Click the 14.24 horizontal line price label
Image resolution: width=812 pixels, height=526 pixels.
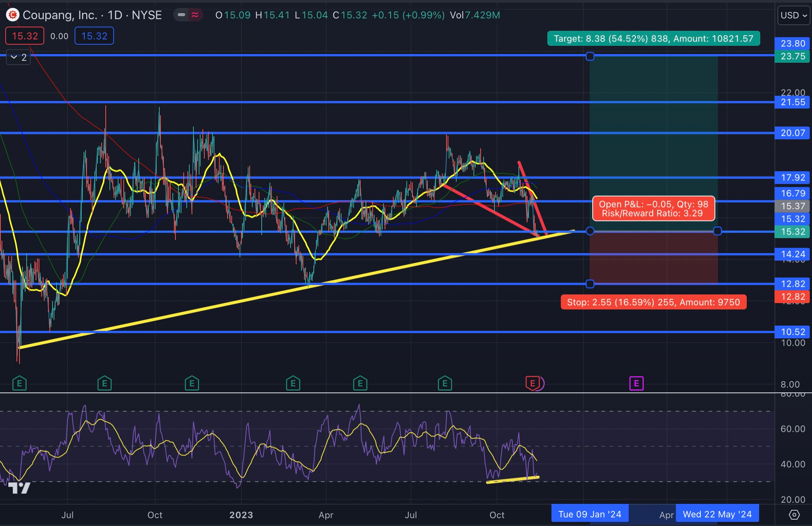click(x=793, y=254)
